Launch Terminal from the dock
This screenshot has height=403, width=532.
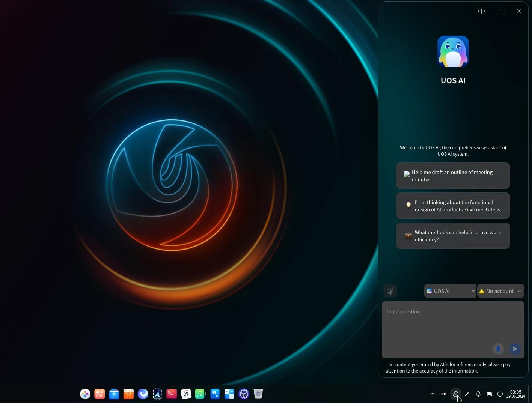pos(172,394)
